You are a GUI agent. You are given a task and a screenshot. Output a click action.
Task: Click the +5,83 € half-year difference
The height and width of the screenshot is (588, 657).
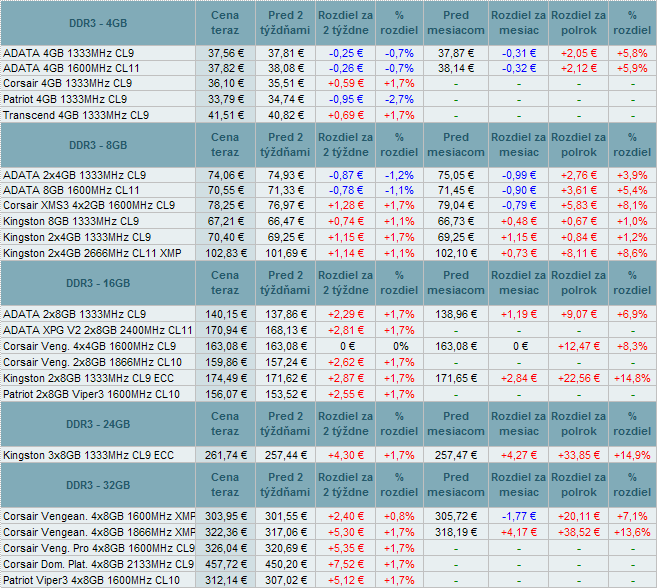pyautogui.click(x=579, y=205)
